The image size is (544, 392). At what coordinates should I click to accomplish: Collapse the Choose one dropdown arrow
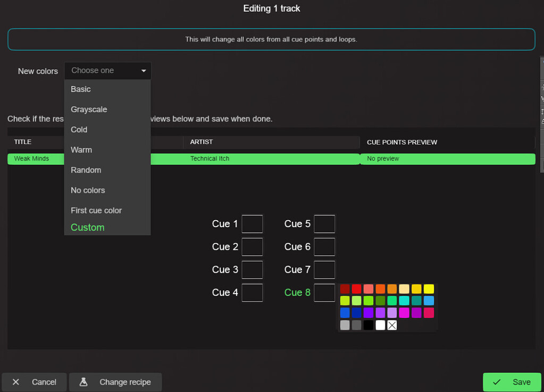[143, 70]
